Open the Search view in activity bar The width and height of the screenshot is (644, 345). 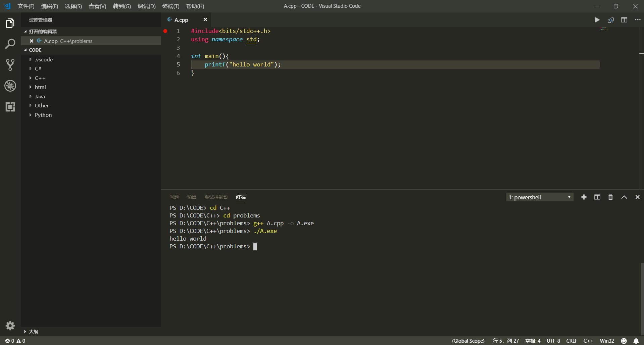(x=10, y=44)
